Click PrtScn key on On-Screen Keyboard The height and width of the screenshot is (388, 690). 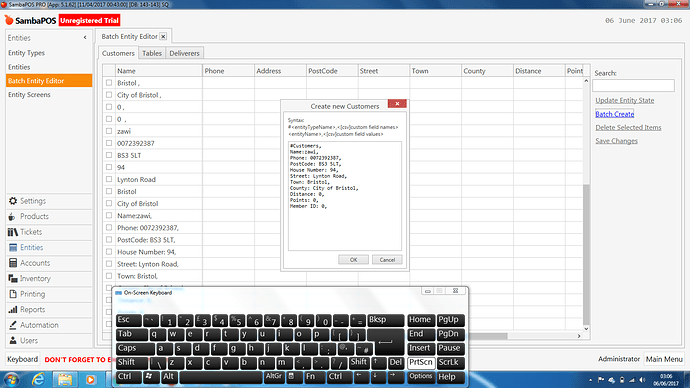(421, 362)
